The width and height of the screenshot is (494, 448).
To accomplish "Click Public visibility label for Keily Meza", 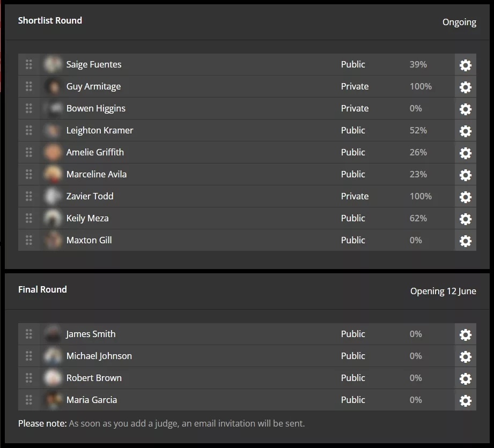I will 353,218.
